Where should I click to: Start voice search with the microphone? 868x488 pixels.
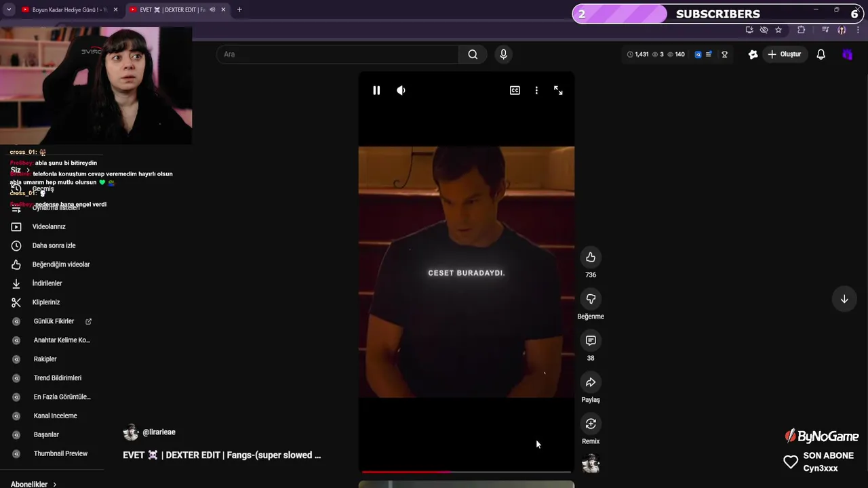click(503, 54)
